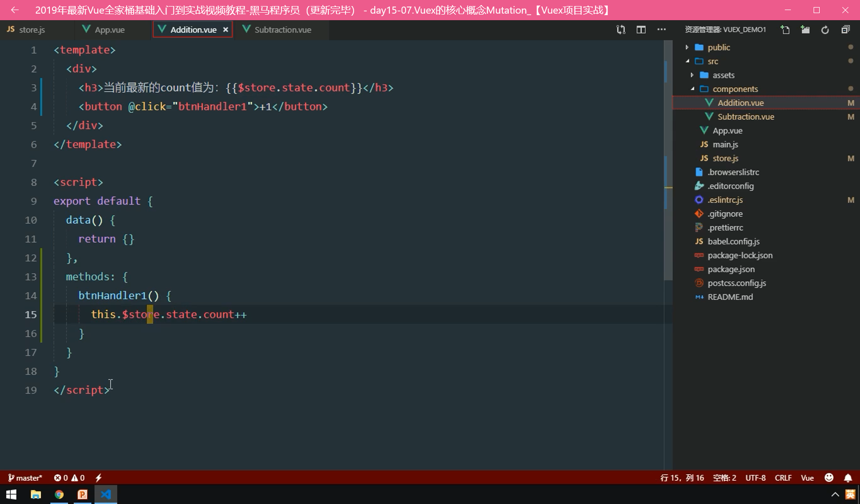860x504 pixels.
Task: Open main.js in explorer
Action: (766, 144)
